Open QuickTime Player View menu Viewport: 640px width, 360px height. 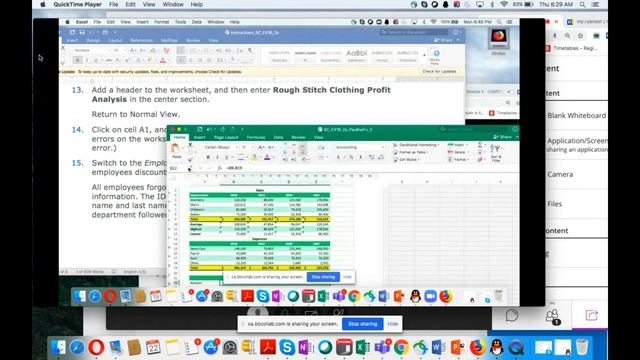[149, 4]
